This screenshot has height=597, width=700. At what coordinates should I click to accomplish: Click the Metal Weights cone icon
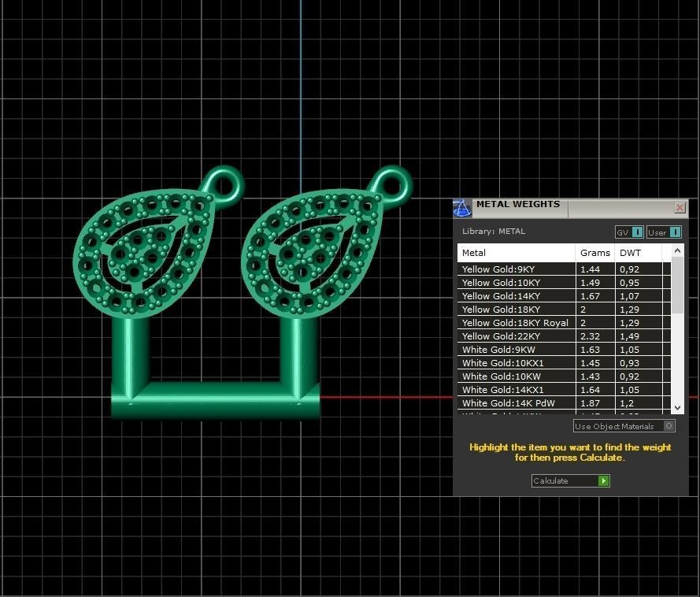pos(462,208)
